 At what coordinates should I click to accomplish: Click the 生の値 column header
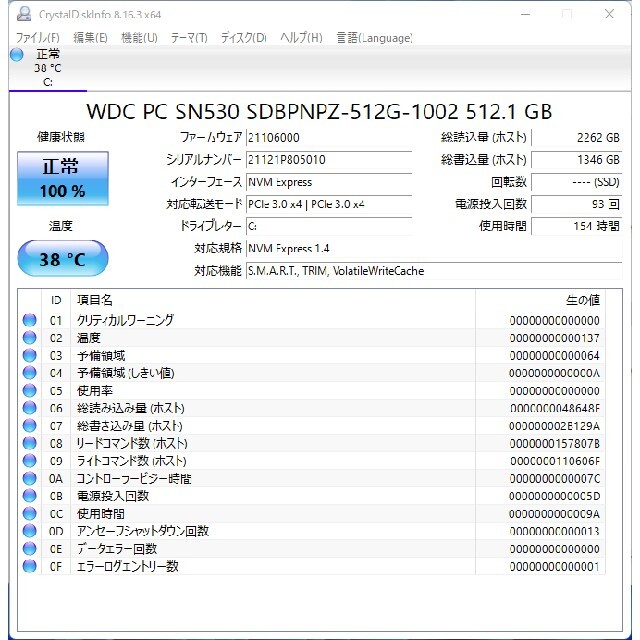(x=540, y=300)
